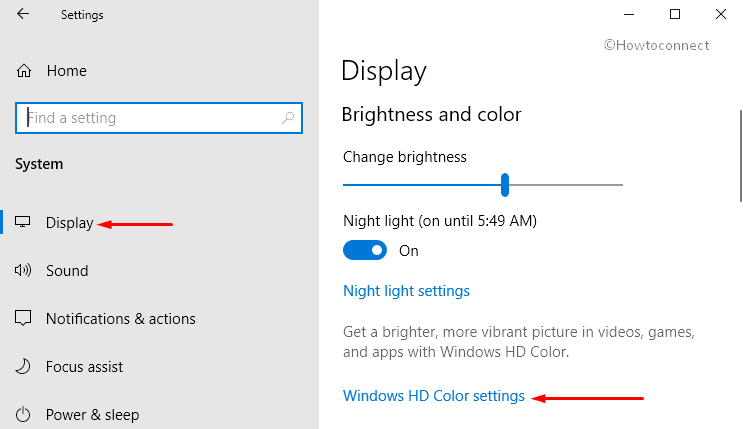Click the Sound speaker icon
Screen dimensions: 743x429
[23, 270]
